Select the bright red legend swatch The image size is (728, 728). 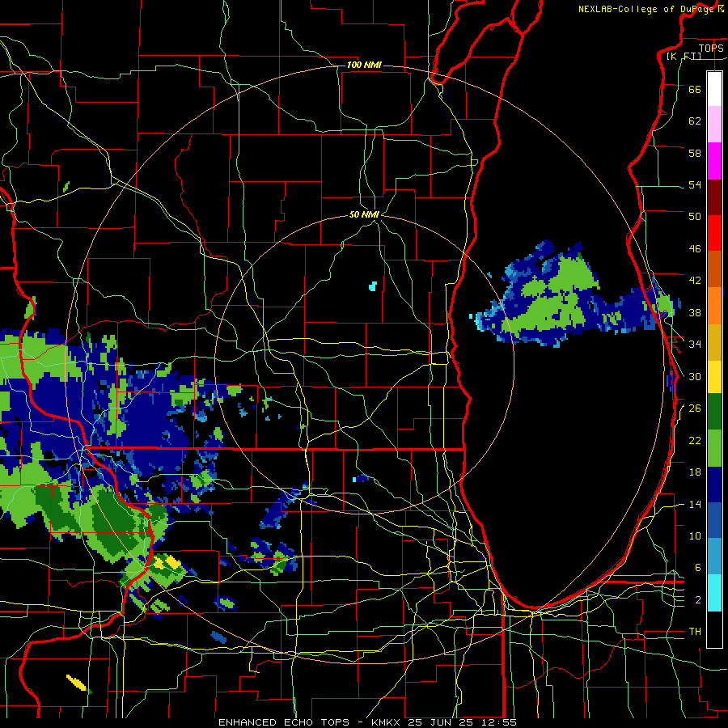coord(714,233)
